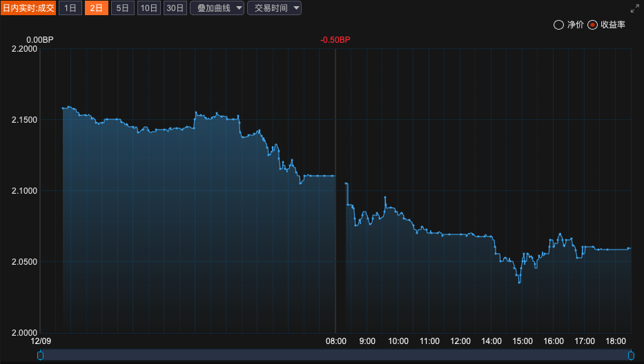Click the 日内实时:成交 button
This screenshot has height=364, width=644.
coord(28,8)
